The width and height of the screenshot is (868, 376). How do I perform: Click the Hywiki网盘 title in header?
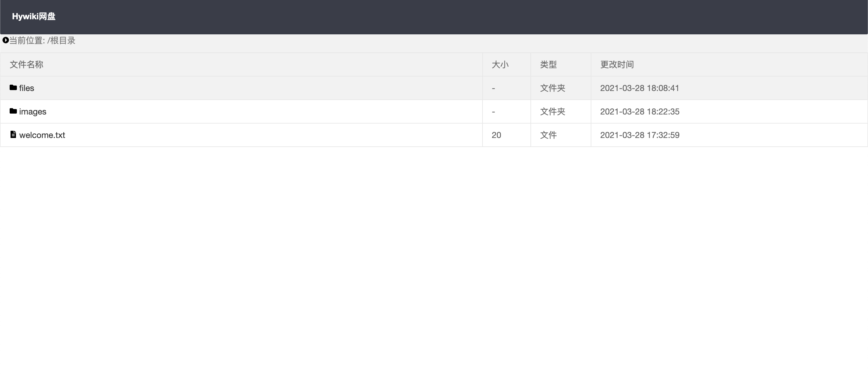[34, 17]
